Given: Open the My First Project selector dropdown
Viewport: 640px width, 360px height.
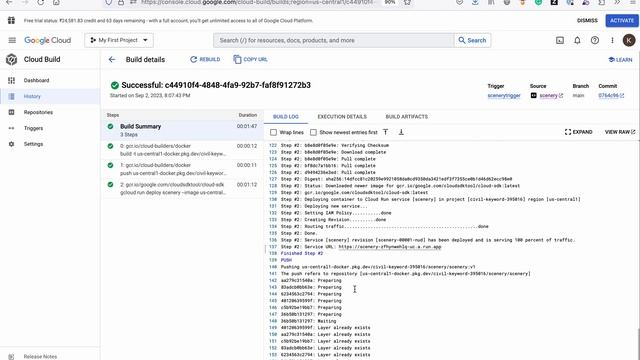Looking at the screenshot, I should point(119,40).
